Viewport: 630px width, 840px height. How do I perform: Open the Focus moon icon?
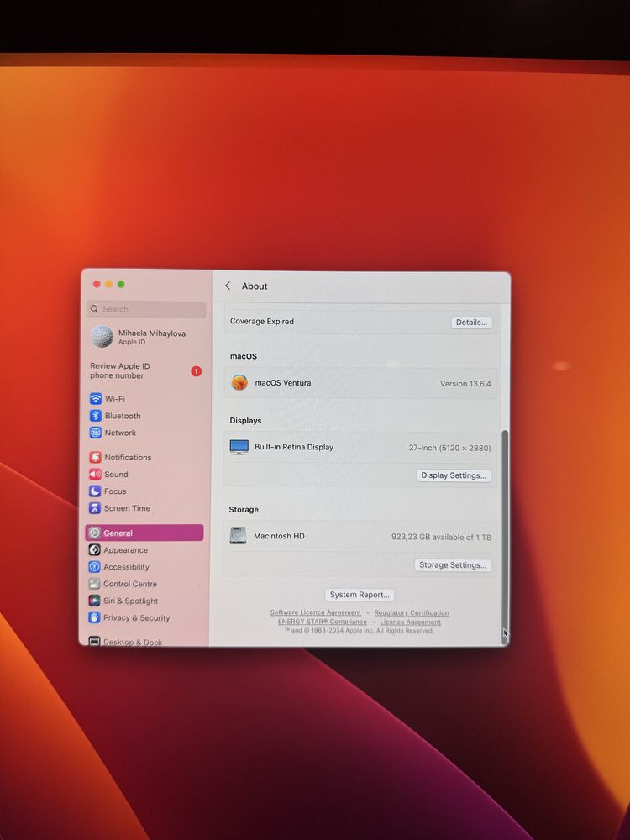95,491
